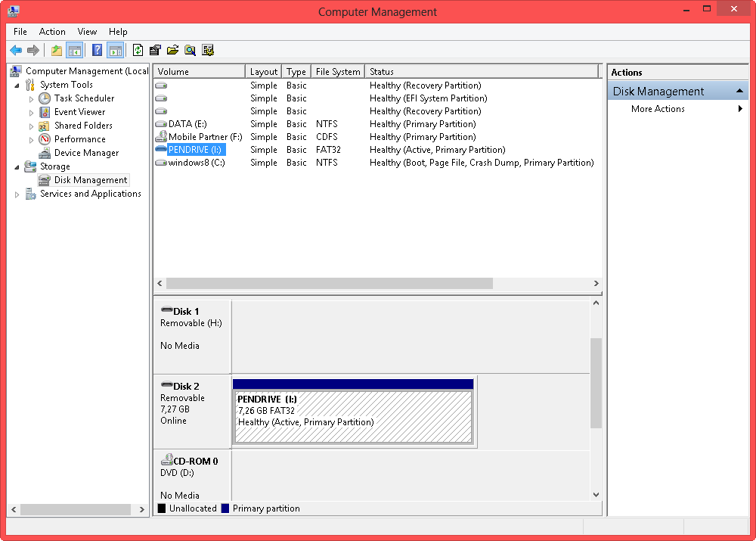Select Task Scheduler clock icon
This screenshot has width=756, height=541.
pos(45,98)
